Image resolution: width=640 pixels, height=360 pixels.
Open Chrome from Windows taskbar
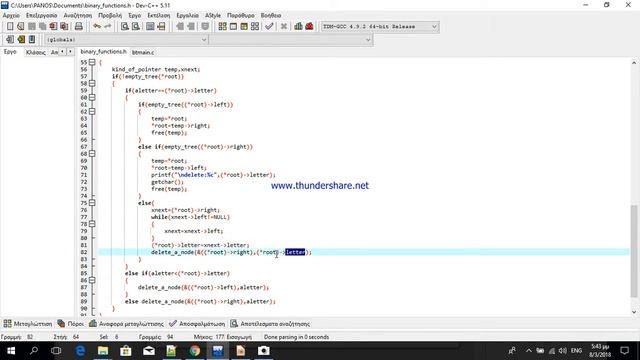click(195, 351)
